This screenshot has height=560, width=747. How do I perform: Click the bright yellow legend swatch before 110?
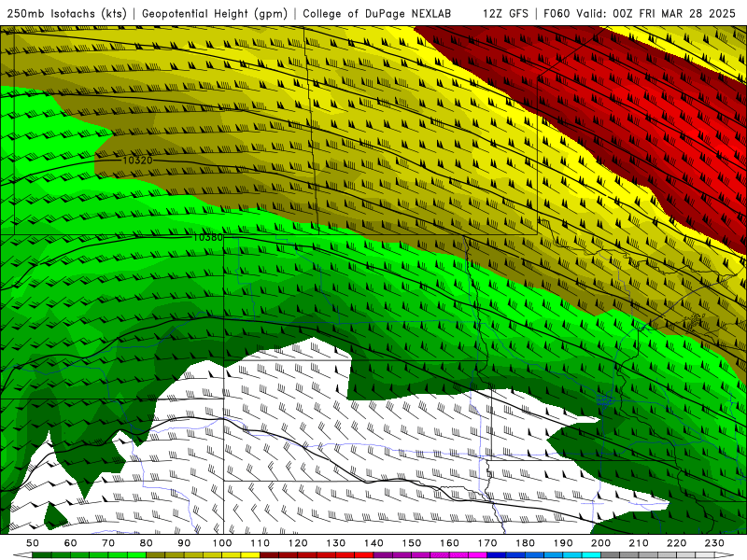coord(250,555)
